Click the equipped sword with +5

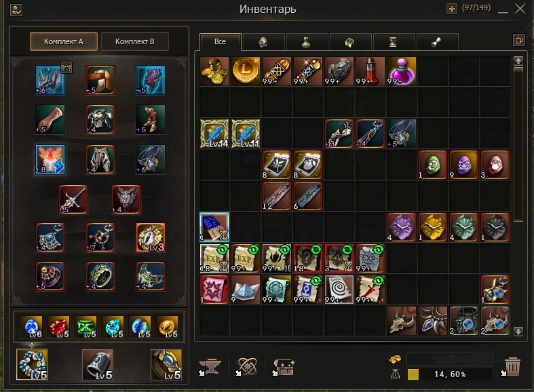tap(73, 199)
